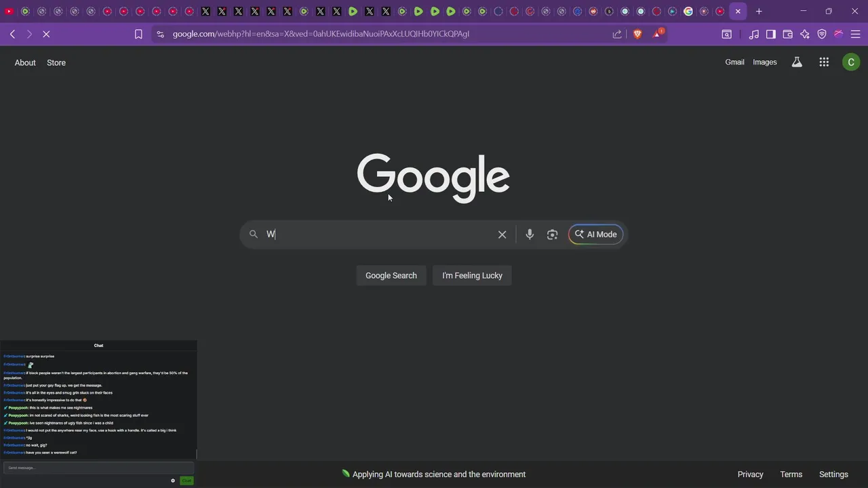Open the Images link
This screenshot has width=868, height=488.
point(765,62)
